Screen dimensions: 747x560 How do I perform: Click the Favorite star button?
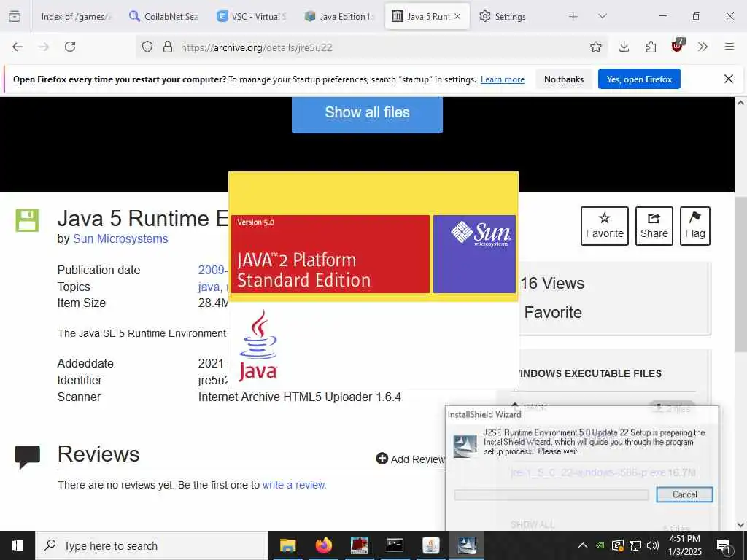(605, 226)
